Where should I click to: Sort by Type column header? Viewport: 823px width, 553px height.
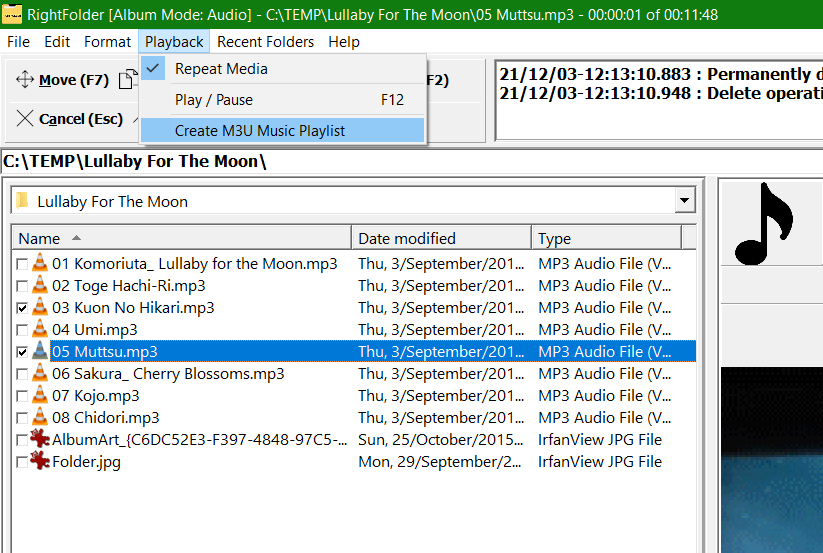click(606, 238)
